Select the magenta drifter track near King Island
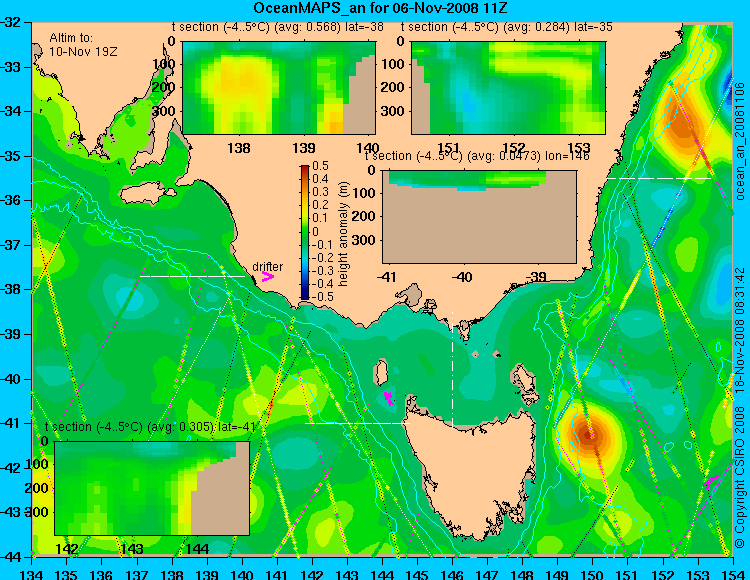The height and width of the screenshot is (580, 750). point(389,398)
